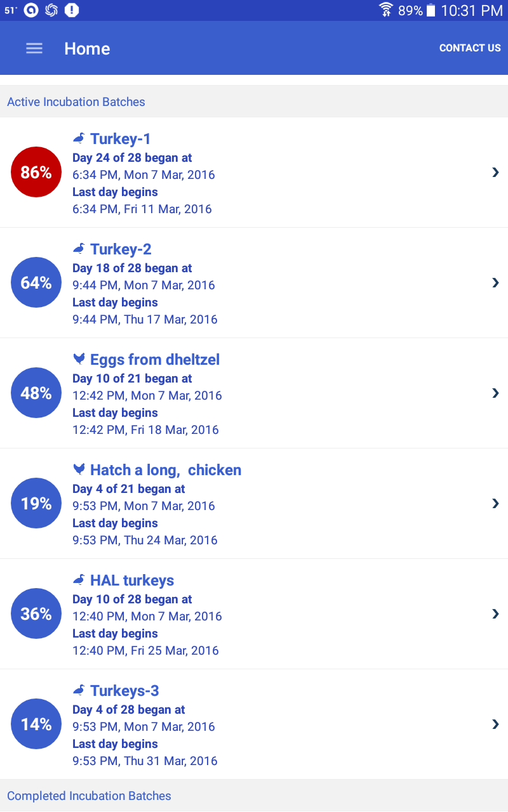
Task: Tap chicken icon next to Eggs from dheltzel
Action: pos(79,359)
